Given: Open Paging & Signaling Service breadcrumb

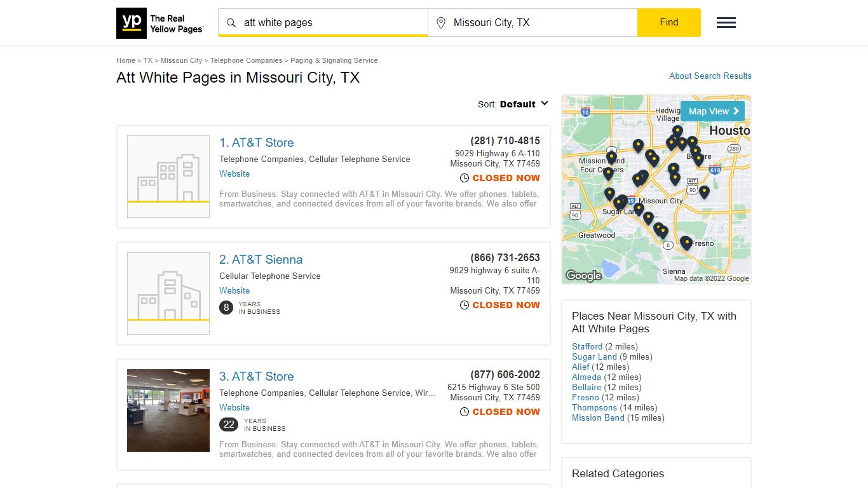Looking at the screenshot, I should (x=334, y=60).
